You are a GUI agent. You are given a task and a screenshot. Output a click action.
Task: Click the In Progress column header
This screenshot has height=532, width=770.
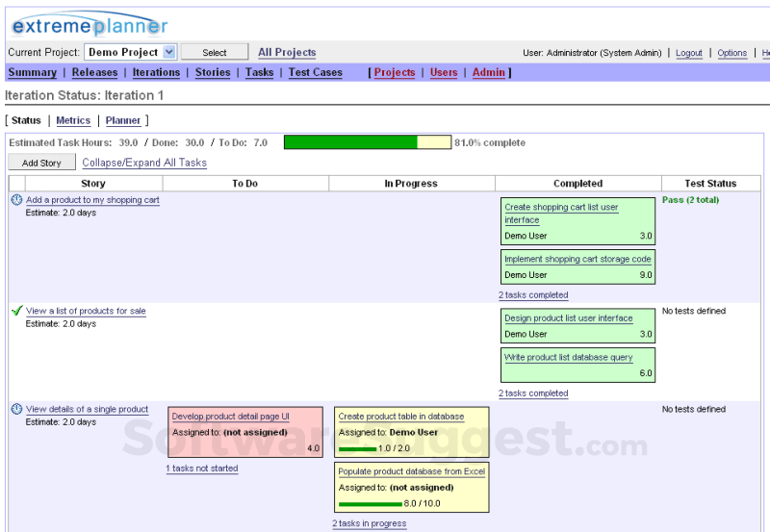point(411,184)
